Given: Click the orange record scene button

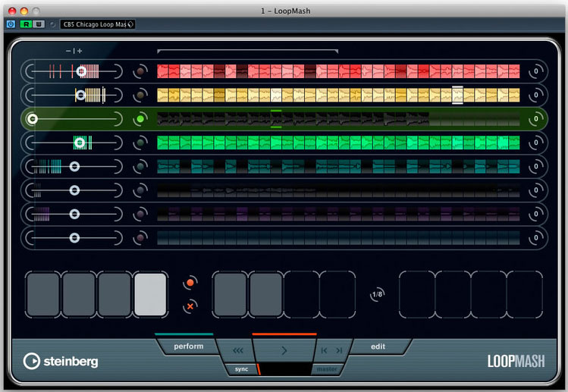Looking at the screenshot, I should coord(190,283).
